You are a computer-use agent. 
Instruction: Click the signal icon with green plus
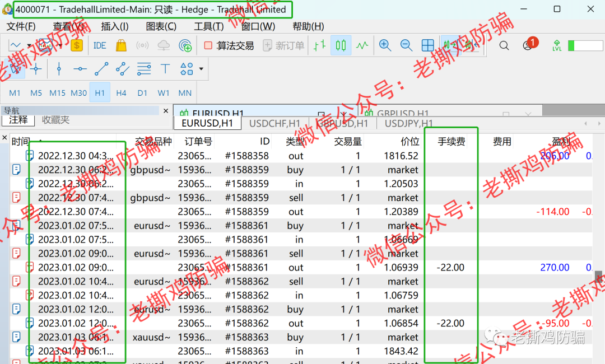click(x=185, y=45)
